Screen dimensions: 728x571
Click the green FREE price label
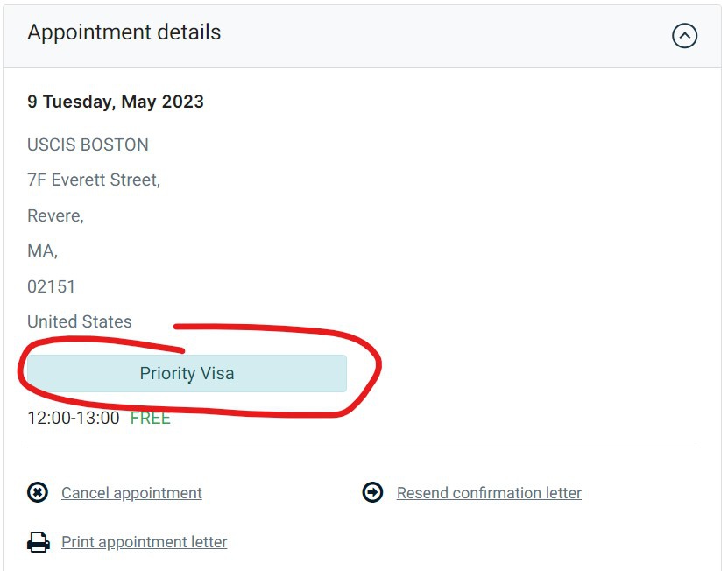151,418
